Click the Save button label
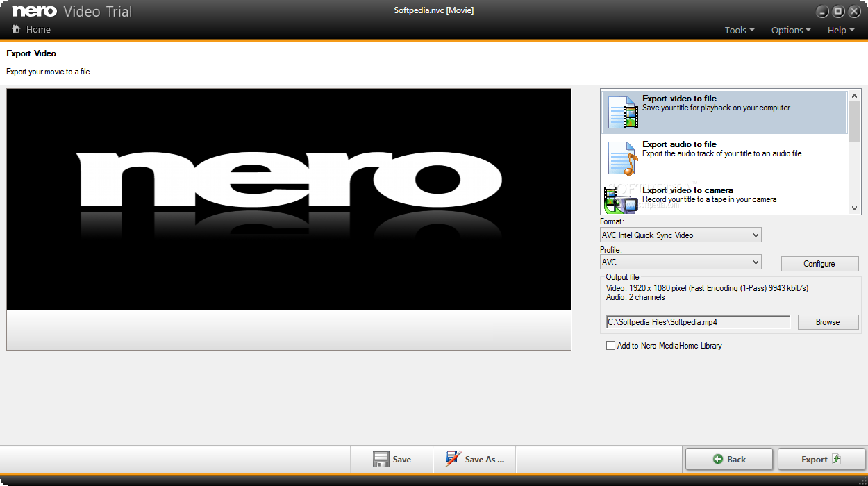This screenshot has width=868, height=486. (402, 459)
